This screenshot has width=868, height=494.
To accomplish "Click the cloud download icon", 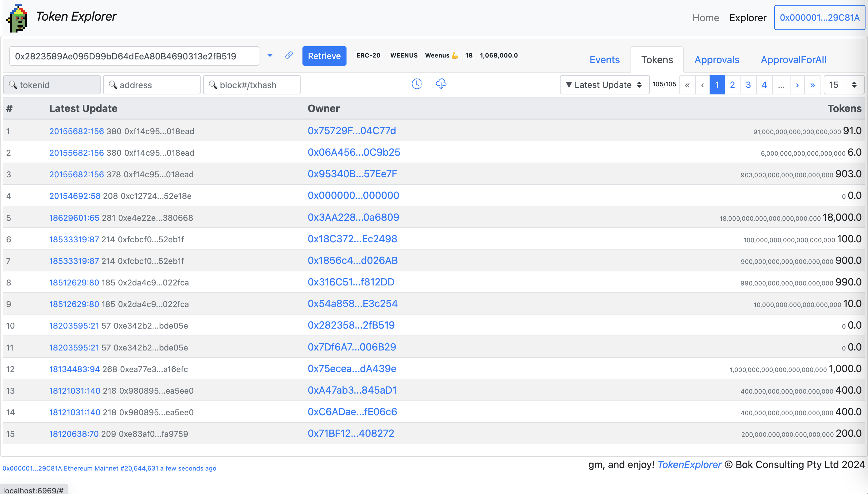I will point(441,84).
